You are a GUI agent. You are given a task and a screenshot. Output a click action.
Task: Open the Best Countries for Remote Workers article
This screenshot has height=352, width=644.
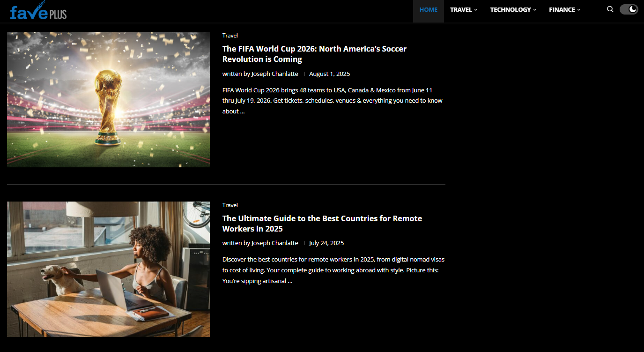point(322,224)
